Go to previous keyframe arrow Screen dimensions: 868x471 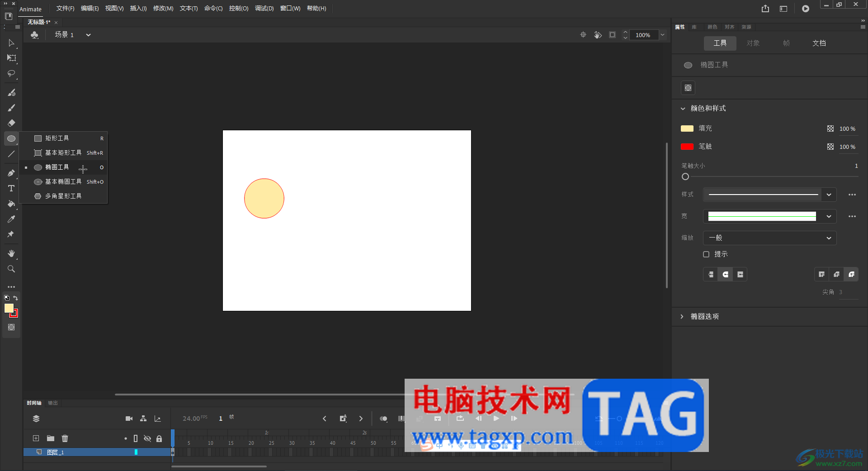[x=324, y=419]
